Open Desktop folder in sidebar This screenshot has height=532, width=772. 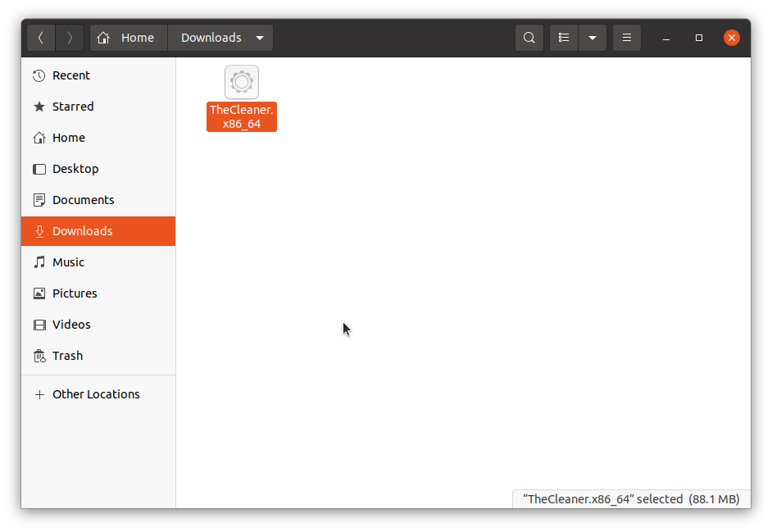[x=98, y=169]
